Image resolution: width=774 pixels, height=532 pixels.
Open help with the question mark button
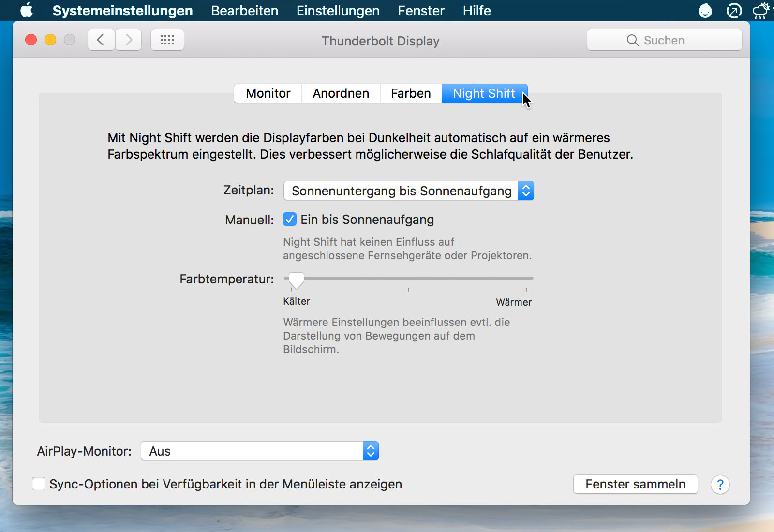pyautogui.click(x=720, y=484)
